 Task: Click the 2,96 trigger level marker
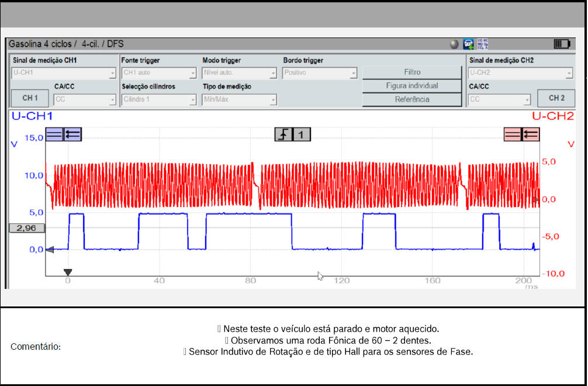tap(26, 228)
